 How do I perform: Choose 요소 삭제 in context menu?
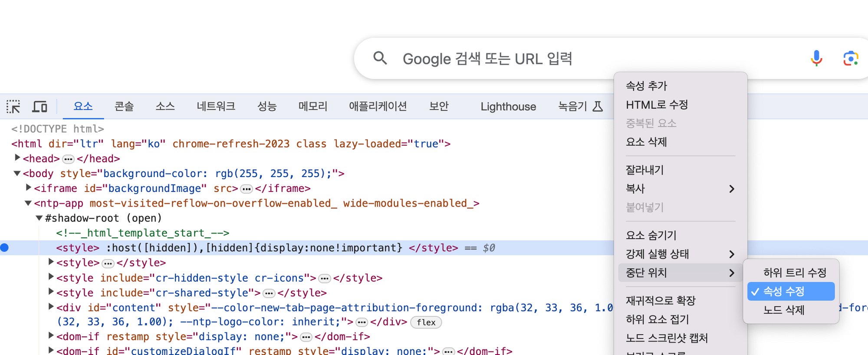click(681, 142)
